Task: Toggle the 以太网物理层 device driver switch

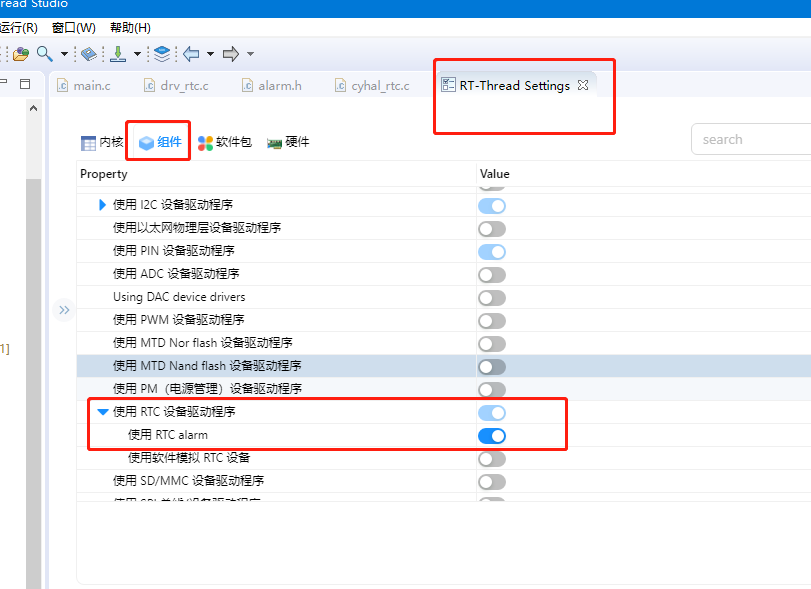Action: point(492,229)
